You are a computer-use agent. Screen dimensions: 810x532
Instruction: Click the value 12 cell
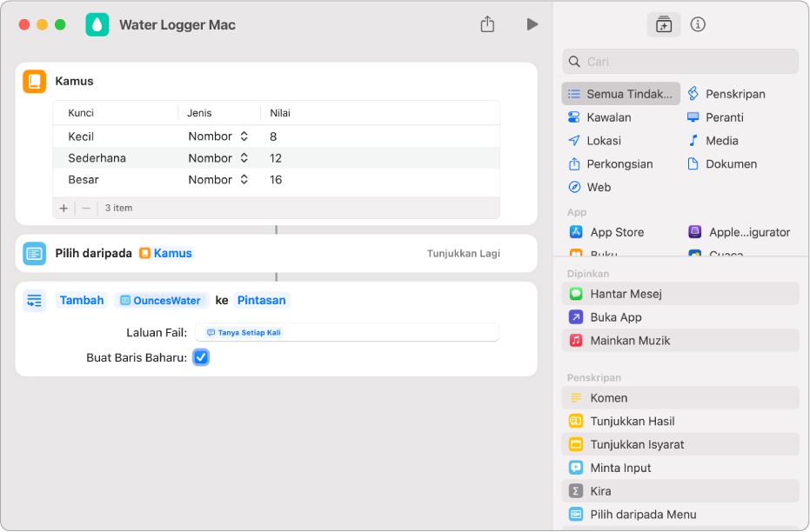(275, 158)
